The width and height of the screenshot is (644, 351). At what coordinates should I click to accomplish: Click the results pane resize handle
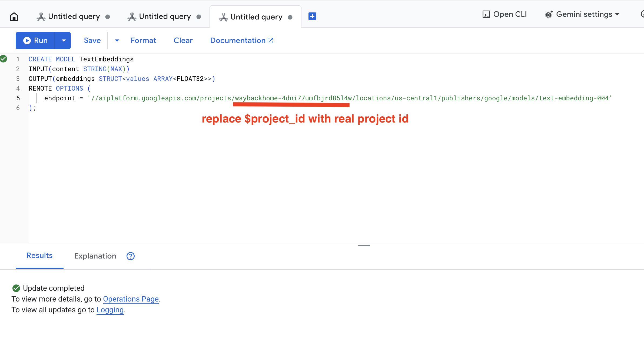click(x=364, y=246)
